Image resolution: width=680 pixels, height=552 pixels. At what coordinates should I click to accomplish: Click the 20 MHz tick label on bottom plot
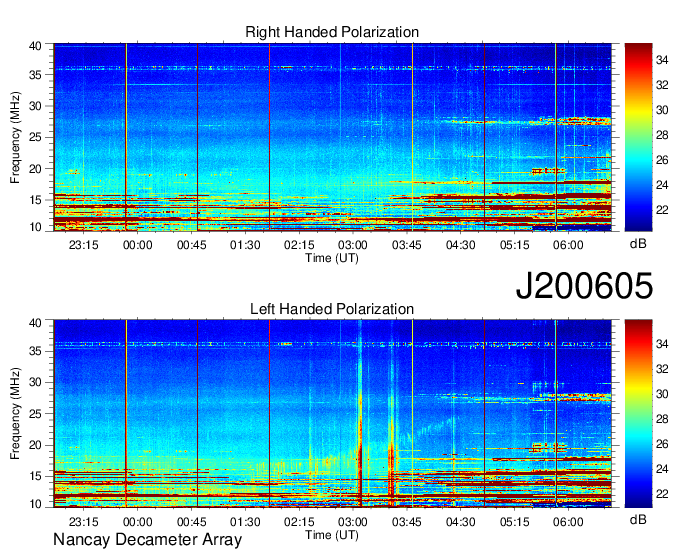(x=35, y=445)
